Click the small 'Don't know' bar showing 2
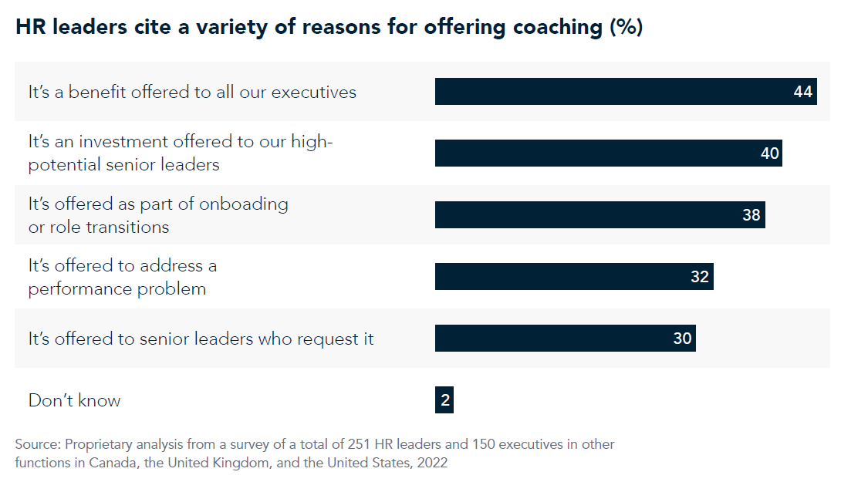The image size is (868, 482). [444, 400]
